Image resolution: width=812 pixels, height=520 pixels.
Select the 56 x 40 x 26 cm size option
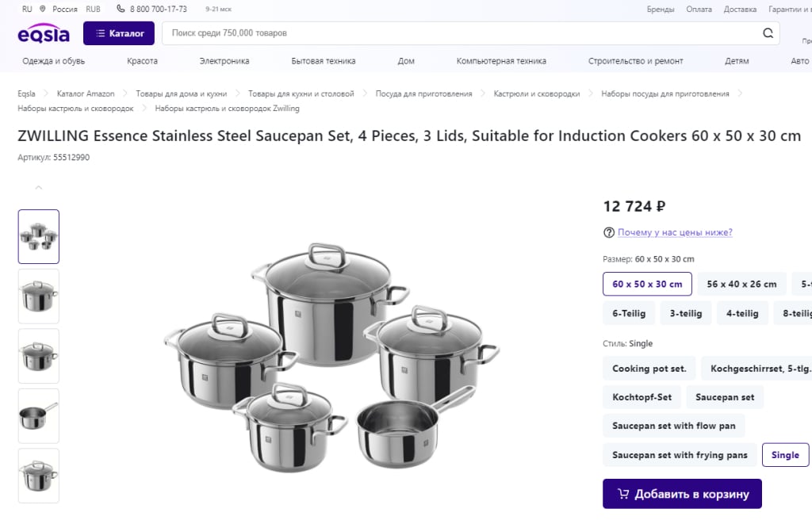pyautogui.click(x=741, y=284)
